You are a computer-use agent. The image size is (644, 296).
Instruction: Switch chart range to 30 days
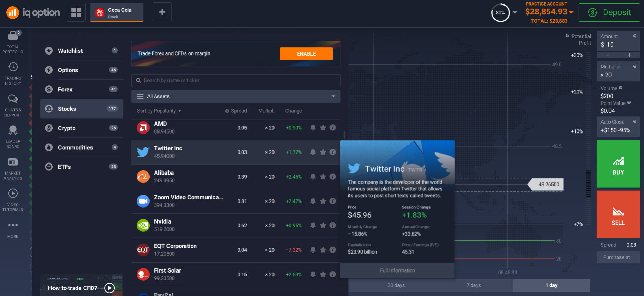(x=396, y=285)
